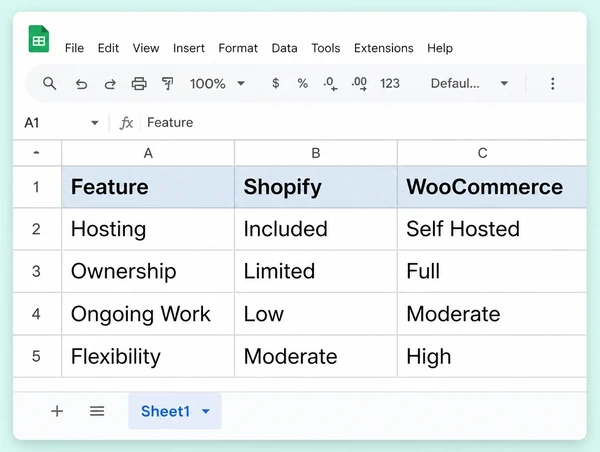Select the Self Hosted cell
The width and height of the screenshot is (600, 452).
tap(492, 229)
